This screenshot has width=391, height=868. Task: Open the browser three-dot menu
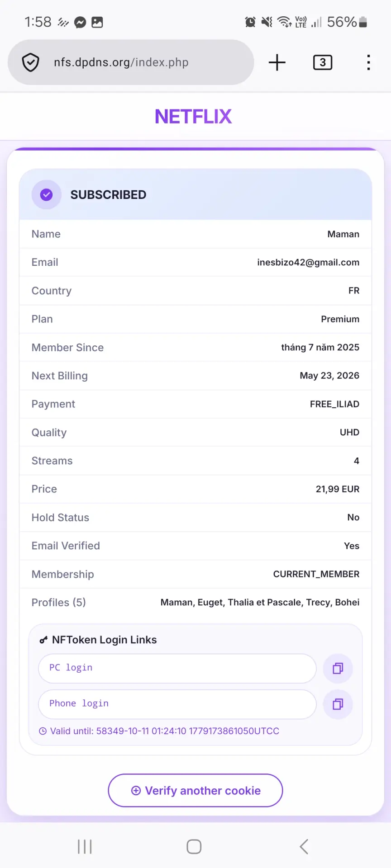pos(369,62)
